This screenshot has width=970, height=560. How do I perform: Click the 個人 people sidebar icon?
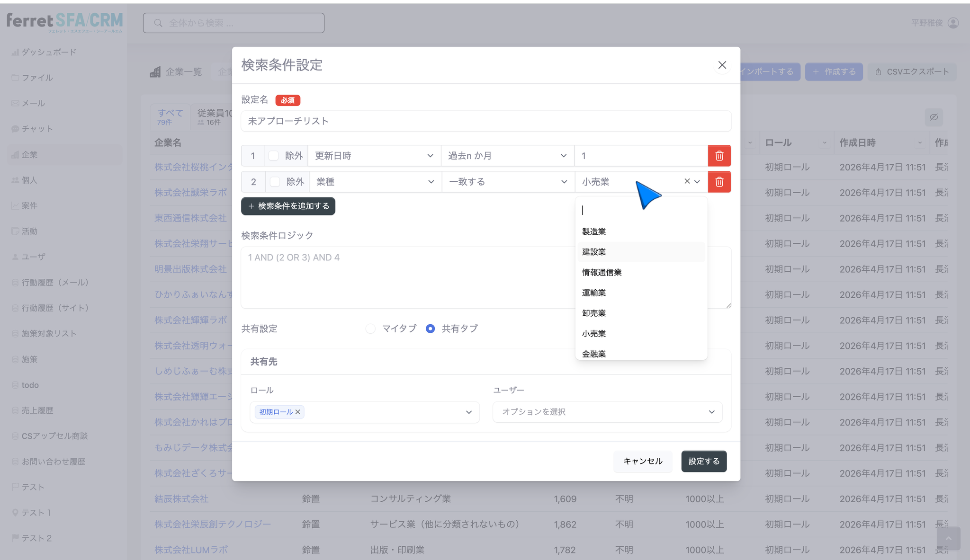click(15, 180)
